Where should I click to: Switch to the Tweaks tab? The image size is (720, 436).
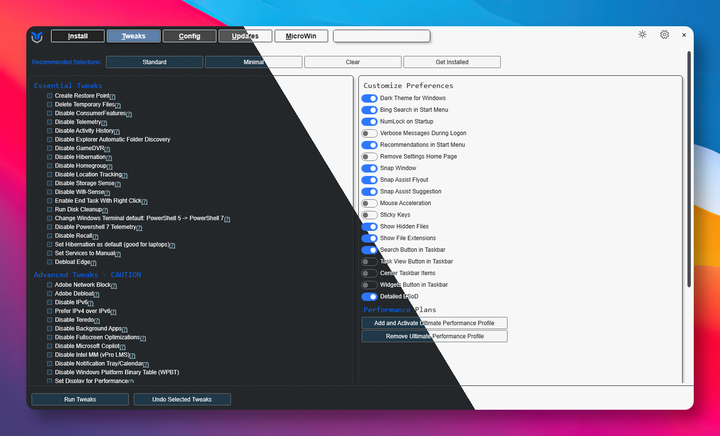[x=134, y=36]
